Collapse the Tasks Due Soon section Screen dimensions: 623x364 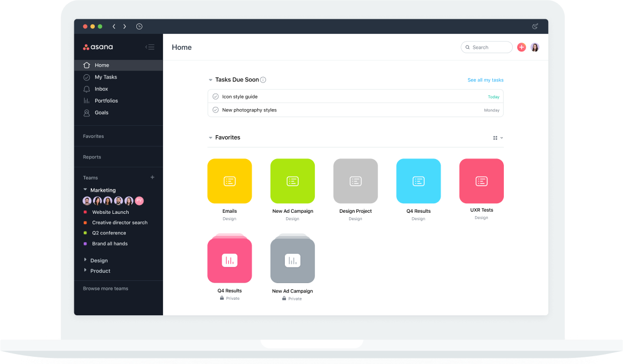pos(211,80)
